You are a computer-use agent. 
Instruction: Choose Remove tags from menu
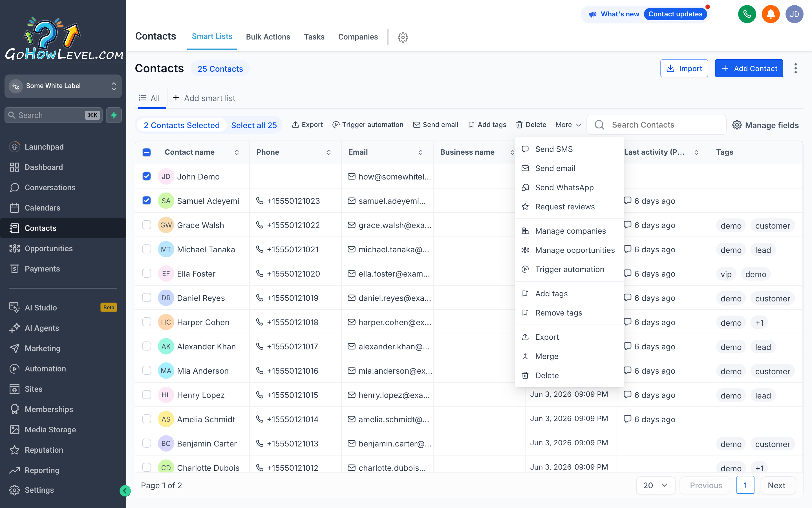pyautogui.click(x=569, y=313)
